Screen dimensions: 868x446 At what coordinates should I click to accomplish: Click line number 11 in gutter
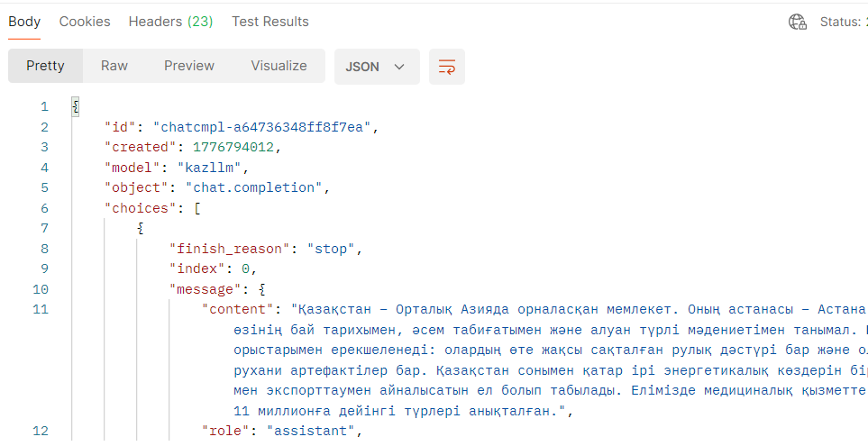(40, 310)
